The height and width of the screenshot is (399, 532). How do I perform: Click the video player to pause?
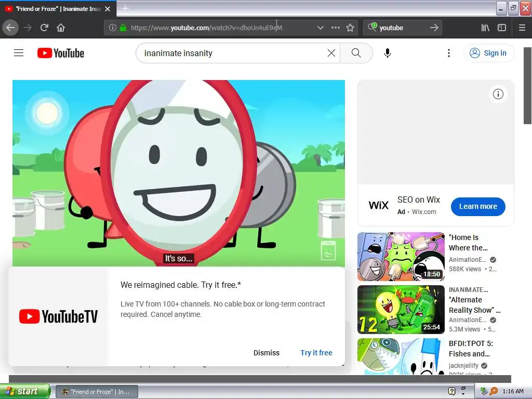[179, 173]
